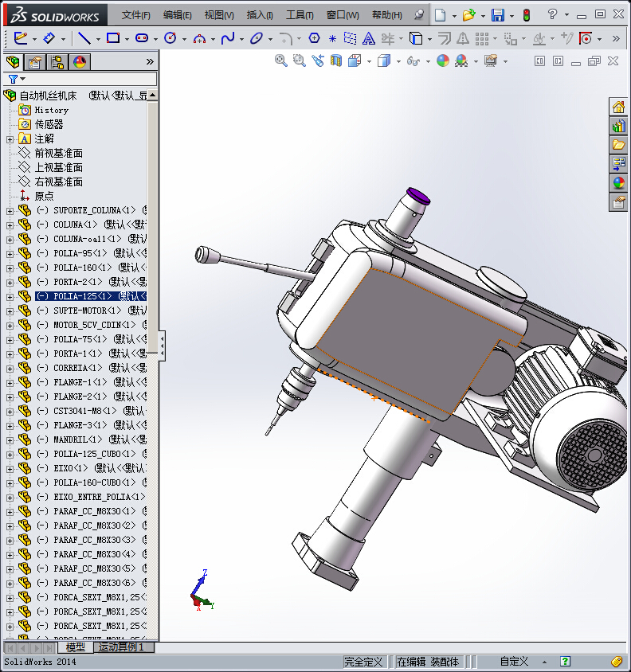Open the PropertyManager panel tab
The height and width of the screenshot is (672, 631).
click(x=34, y=62)
